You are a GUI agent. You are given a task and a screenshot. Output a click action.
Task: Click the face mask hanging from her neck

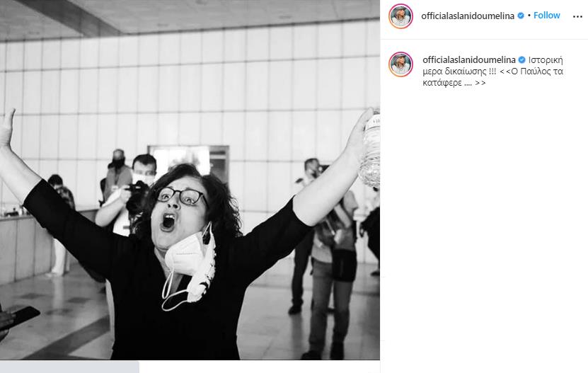190,267
